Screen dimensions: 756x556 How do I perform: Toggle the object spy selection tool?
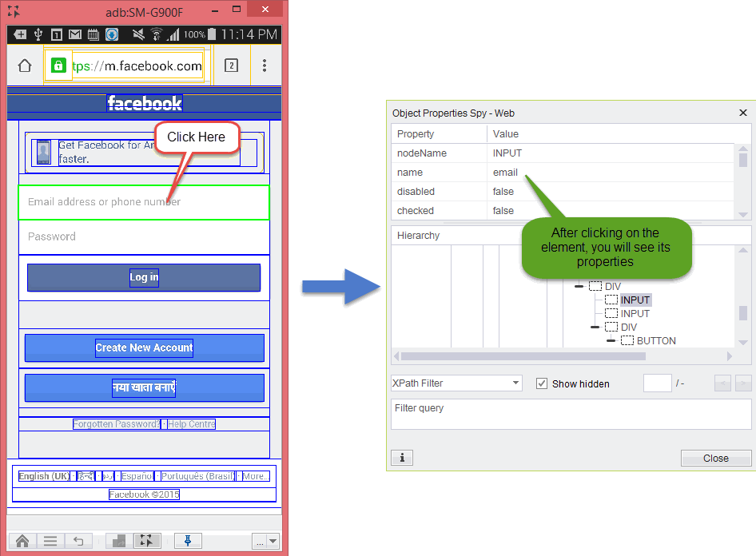click(x=145, y=541)
